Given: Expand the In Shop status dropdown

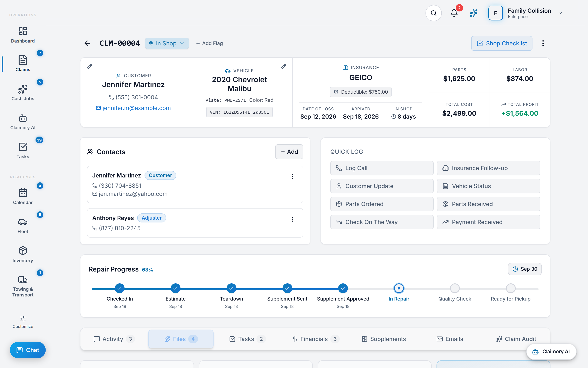Looking at the screenshot, I should 167,43.
